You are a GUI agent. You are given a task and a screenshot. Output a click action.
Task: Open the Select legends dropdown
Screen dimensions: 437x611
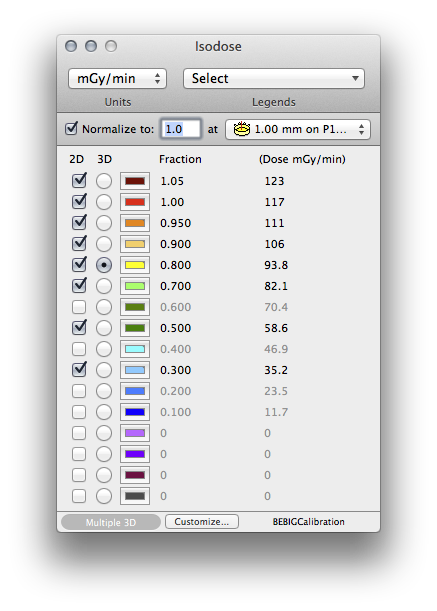click(274, 79)
